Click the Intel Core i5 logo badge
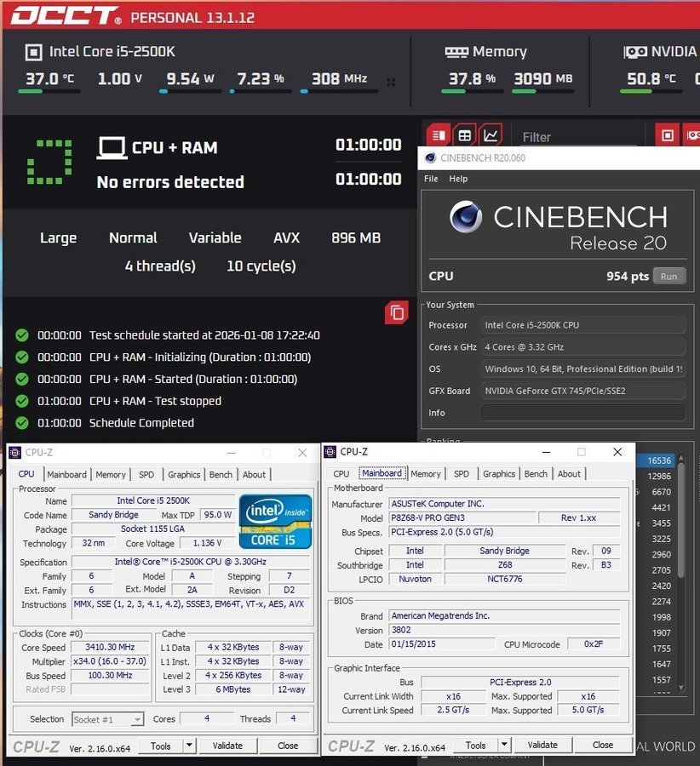Viewport: 700px width, 766px height. (275, 520)
